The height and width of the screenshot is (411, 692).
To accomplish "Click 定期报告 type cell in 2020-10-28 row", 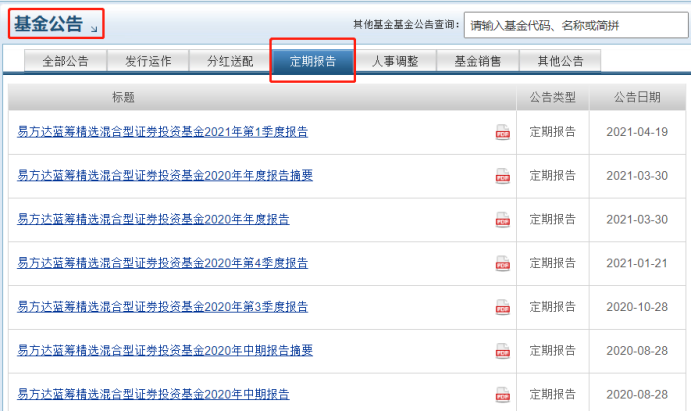I will (553, 307).
